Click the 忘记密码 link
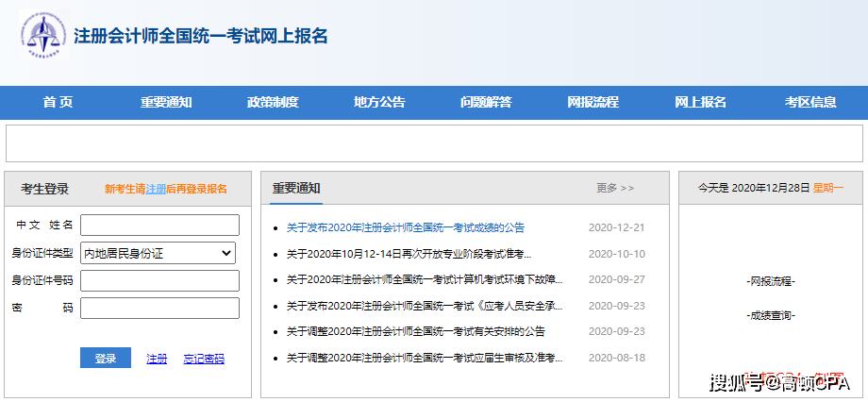Viewport: 868px width, 402px height. (x=204, y=359)
